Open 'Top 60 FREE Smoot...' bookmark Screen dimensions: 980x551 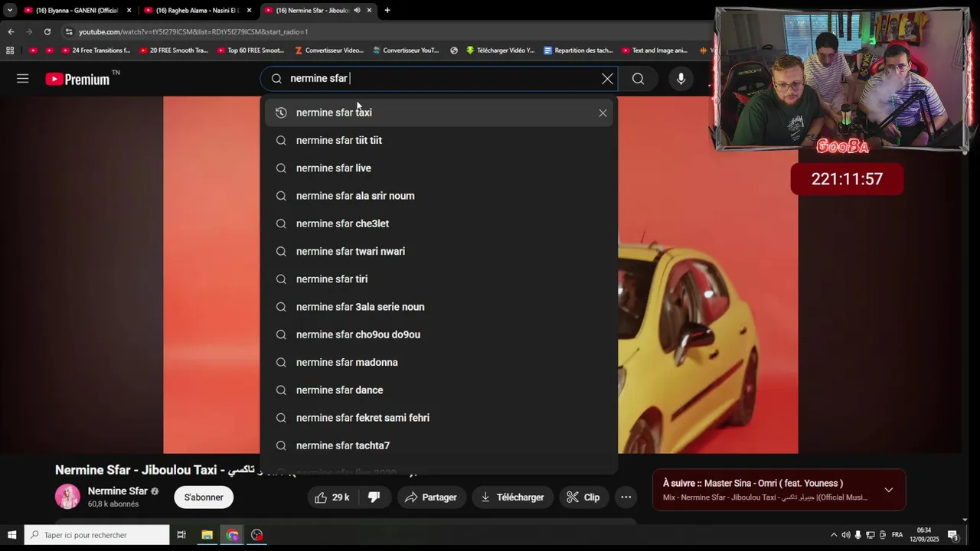pyautogui.click(x=250, y=51)
